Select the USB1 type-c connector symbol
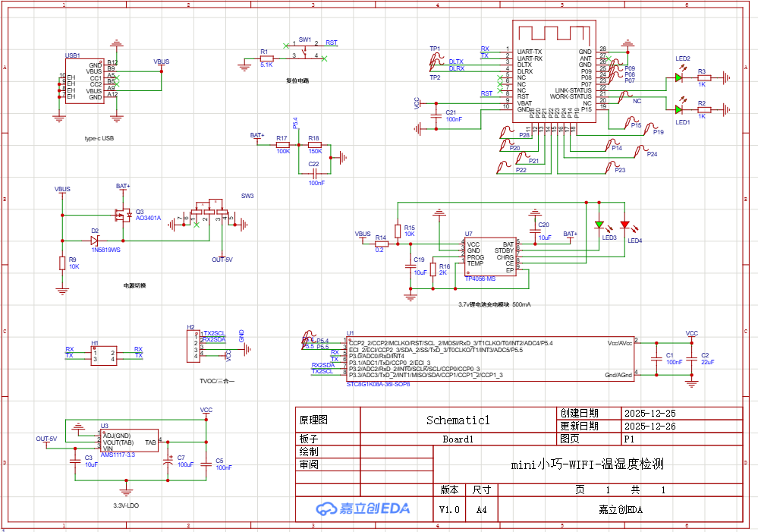The image size is (758, 532). [x=84, y=80]
